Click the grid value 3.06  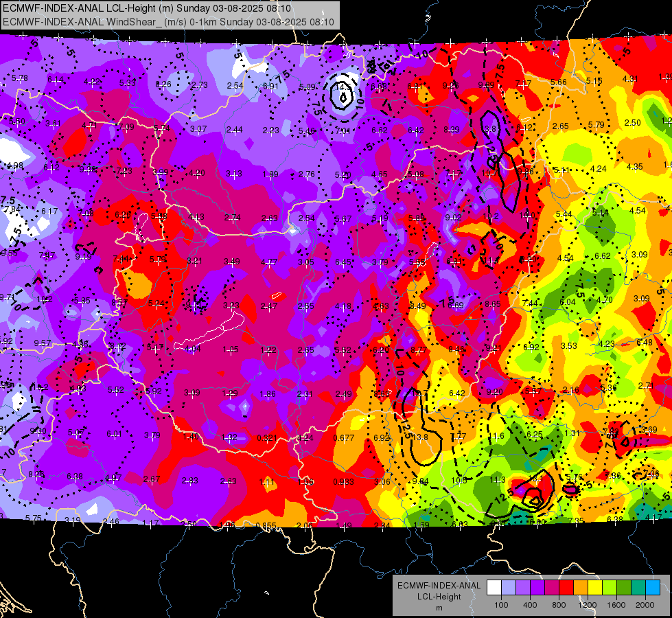coord(382,481)
